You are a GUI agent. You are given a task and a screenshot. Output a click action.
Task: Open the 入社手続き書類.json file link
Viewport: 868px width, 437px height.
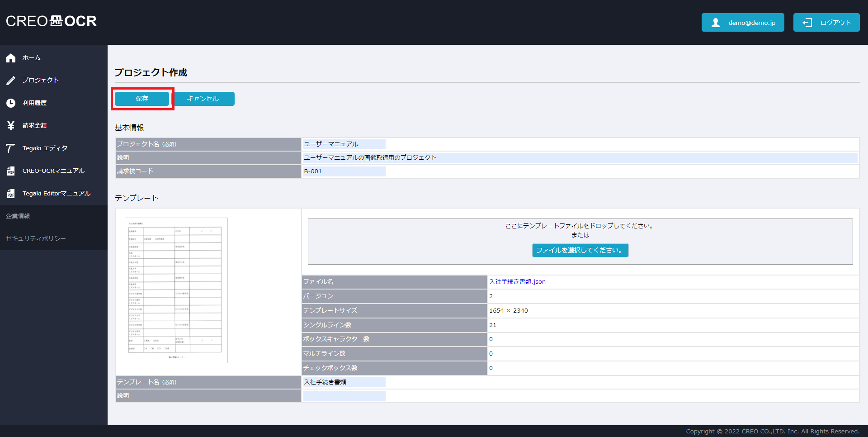pyautogui.click(x=517, y=281)
